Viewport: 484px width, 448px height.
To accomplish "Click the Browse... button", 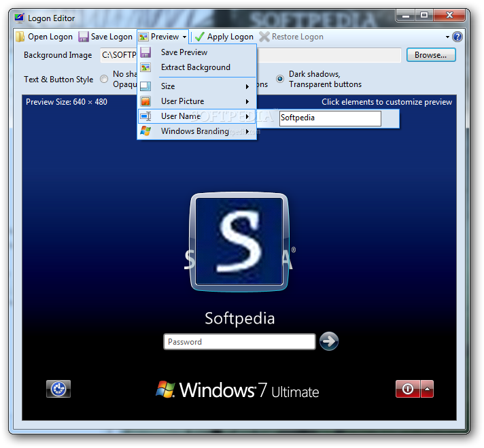I will pos(431,55).
